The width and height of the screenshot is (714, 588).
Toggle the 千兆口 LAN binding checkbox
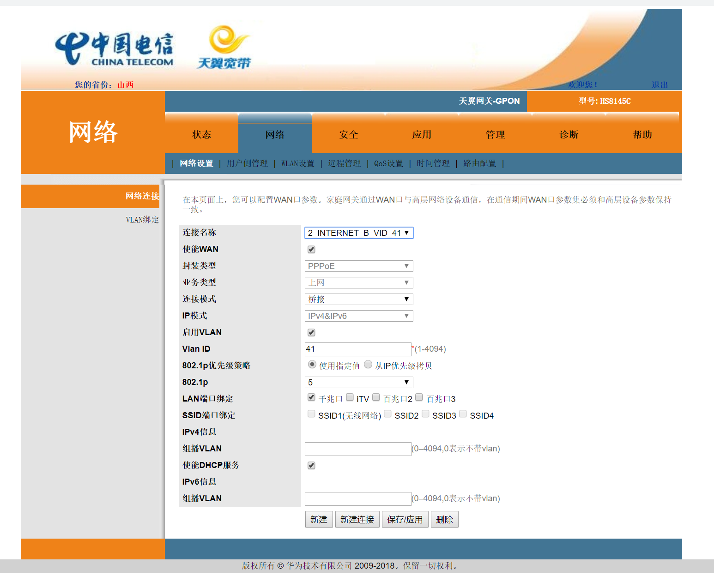(x=311, y=397)
